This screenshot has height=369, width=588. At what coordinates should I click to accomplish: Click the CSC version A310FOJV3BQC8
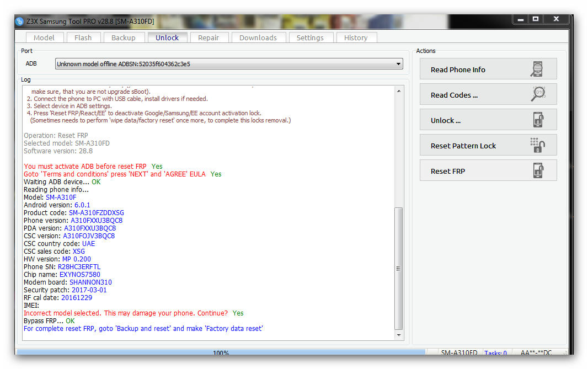click(x=89, y=236)
